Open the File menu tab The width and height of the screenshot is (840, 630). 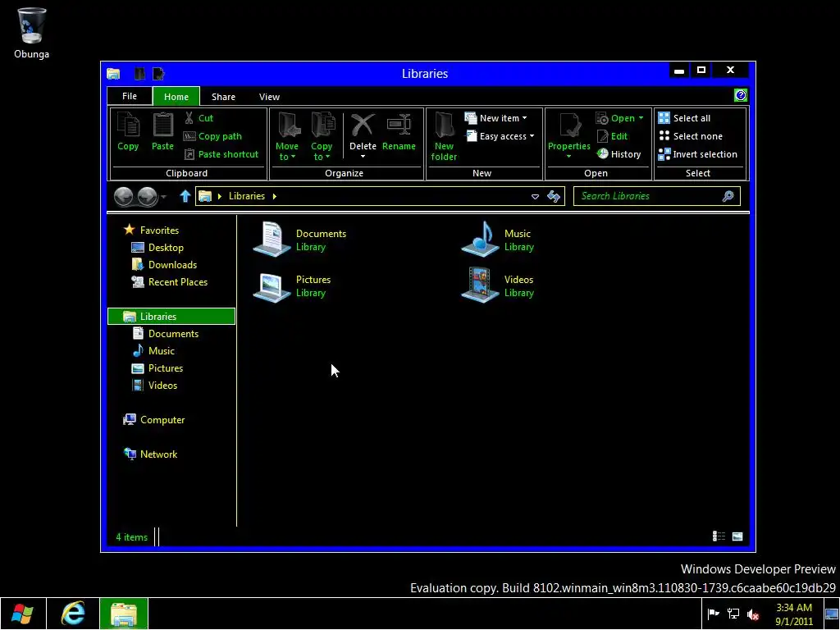tap(130, 96)
